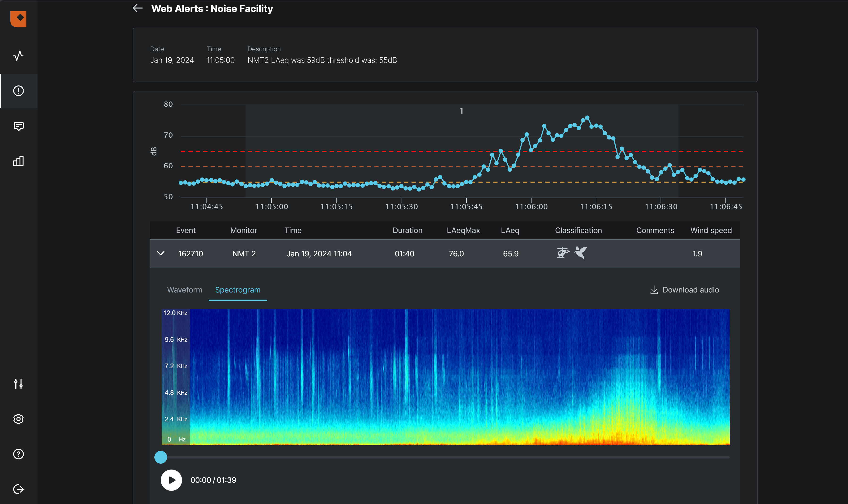Click the bird classification icon
The width and height of the screenshot is (848, 504).
pyautogui.click(x=581, y=253)
